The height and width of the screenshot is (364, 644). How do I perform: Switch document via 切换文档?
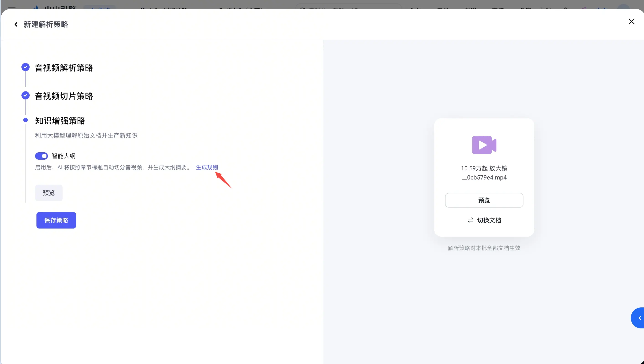coord(484,220)
